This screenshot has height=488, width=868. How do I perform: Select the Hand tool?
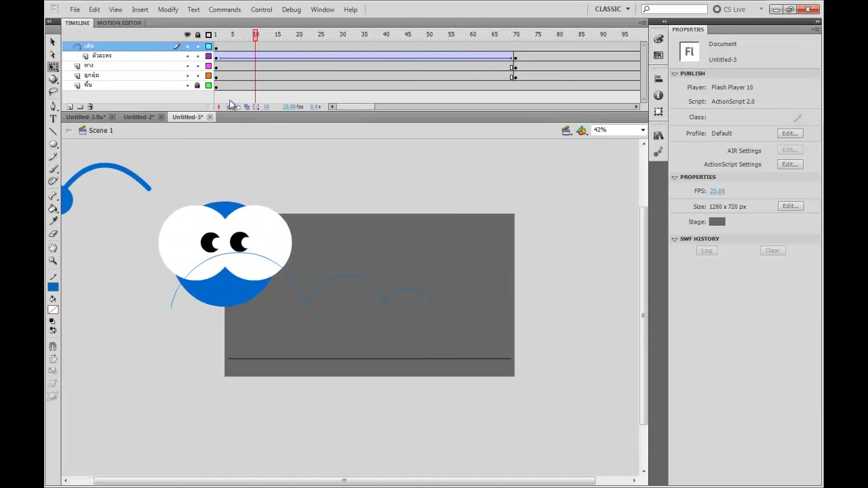tap(53, 248)
